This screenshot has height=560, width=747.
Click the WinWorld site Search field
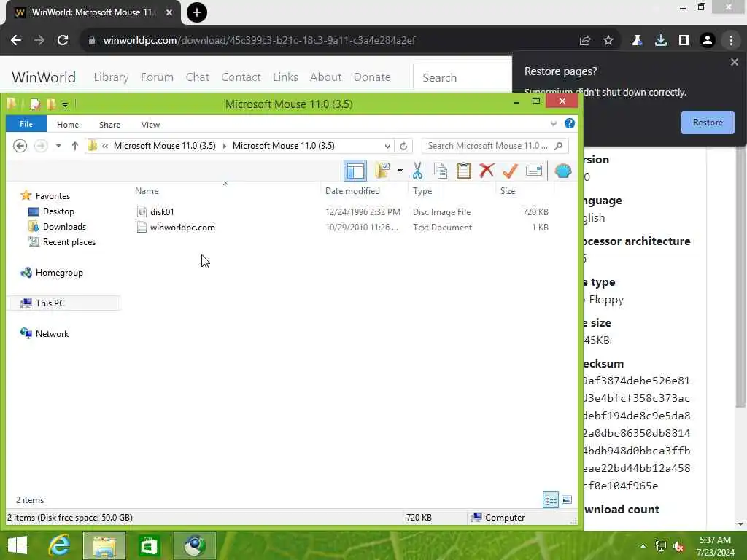coord(462,77)
